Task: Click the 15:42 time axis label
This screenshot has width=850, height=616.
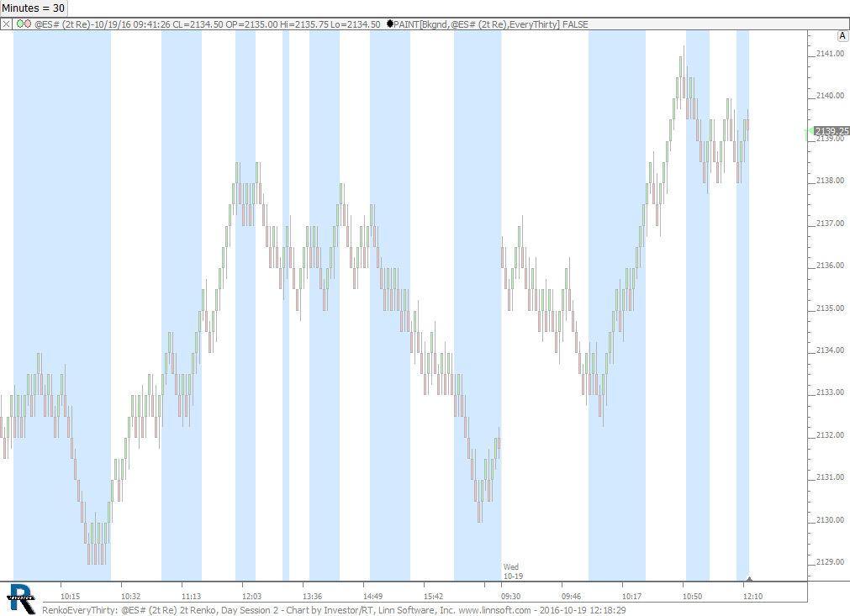Action: (433, 596)
